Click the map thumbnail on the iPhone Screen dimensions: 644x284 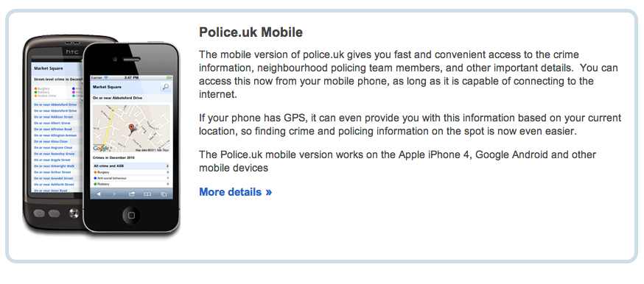[x=131, y=128]
